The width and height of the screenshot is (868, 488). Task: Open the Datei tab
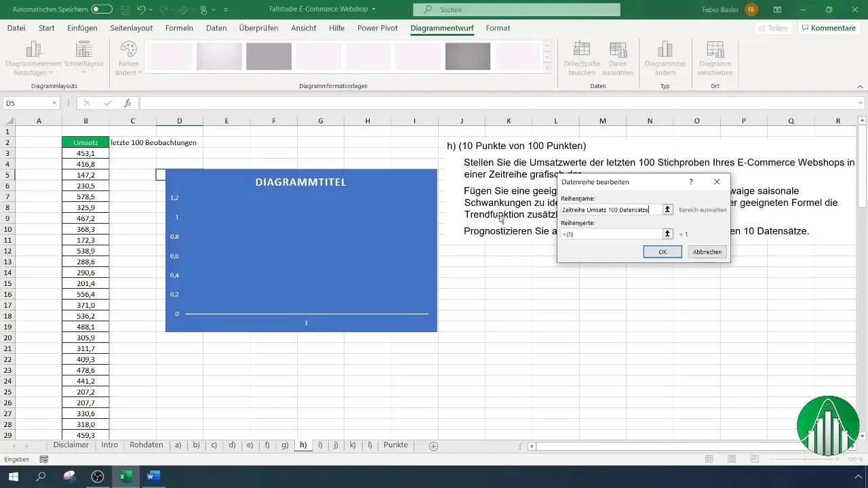(x=16, y=28)
